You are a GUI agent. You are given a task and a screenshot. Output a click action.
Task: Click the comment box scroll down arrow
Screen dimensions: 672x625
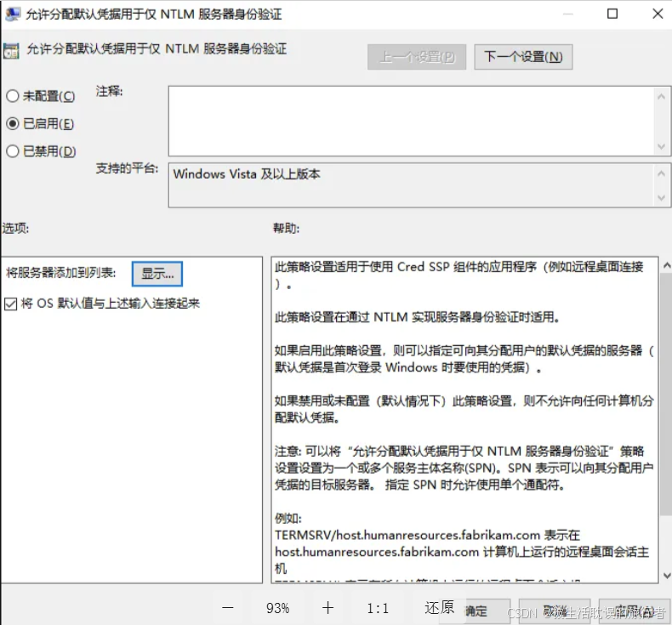click(x=661, y=146)
